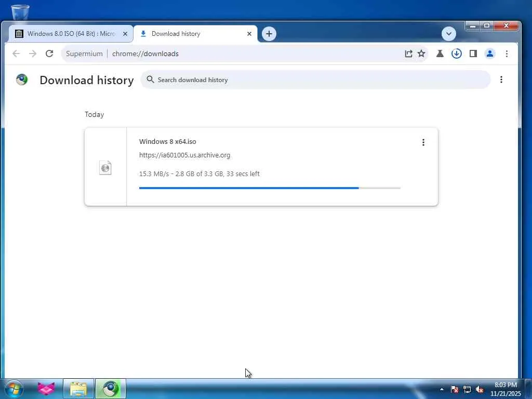Click the Supermium logo beside Download history
Image resolution: width=532 pixels, height=399 pixels.
click(x=22, y=79)
